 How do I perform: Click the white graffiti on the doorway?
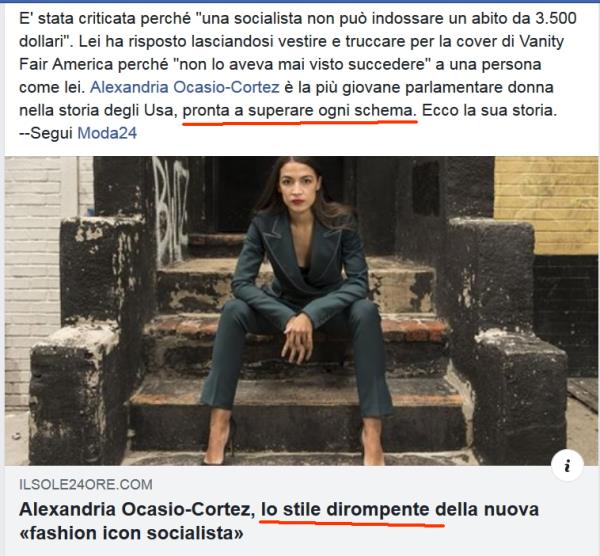[x=170, y=209]
